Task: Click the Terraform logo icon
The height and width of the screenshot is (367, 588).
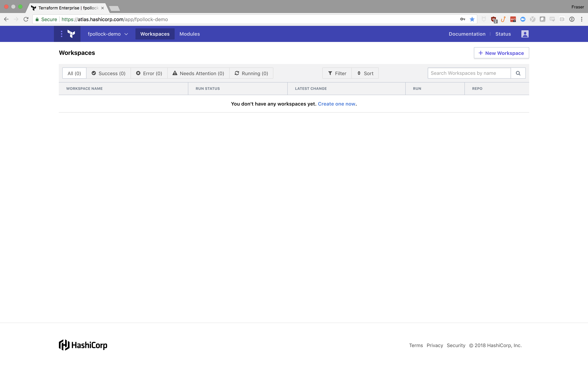Action: point(71,34)
